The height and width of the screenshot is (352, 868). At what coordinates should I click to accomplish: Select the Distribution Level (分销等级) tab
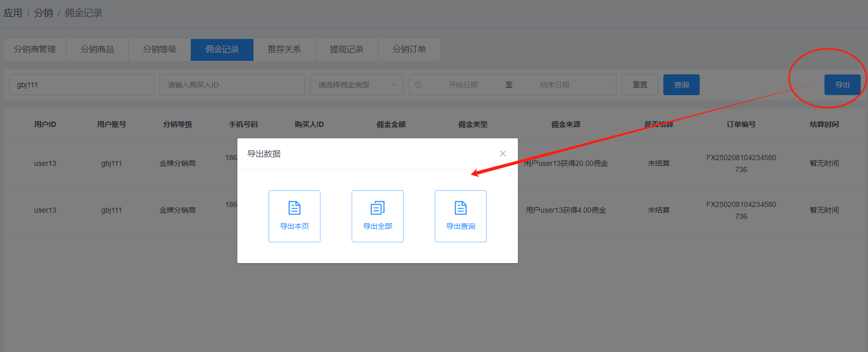[159, 49]
